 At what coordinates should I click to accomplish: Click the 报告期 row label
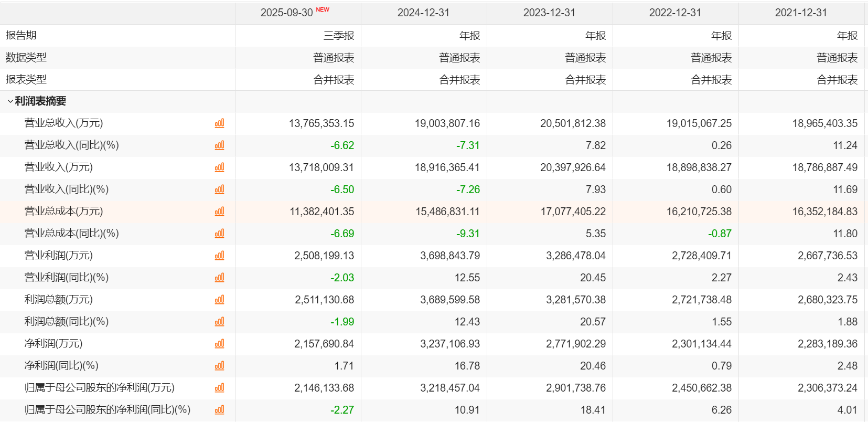21,35
